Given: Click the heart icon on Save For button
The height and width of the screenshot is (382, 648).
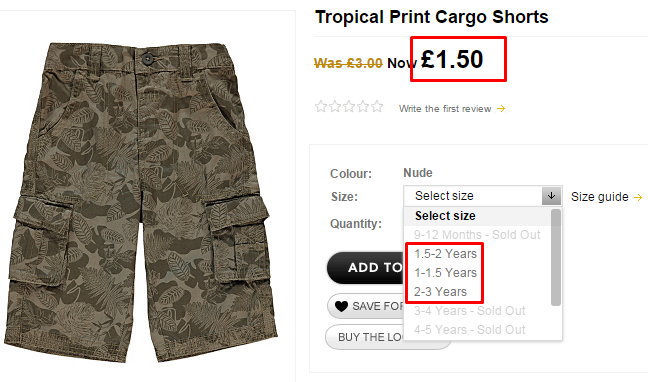Looking at the screenshot, I should (341, 306).
